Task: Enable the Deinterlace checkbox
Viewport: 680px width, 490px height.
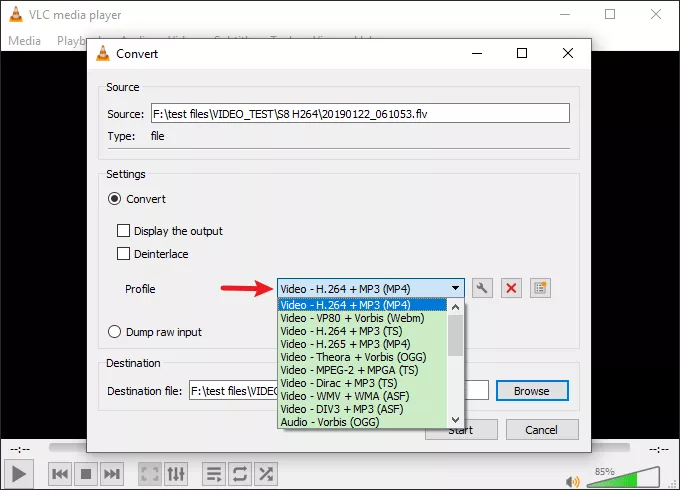Action: tap(123, 254)
